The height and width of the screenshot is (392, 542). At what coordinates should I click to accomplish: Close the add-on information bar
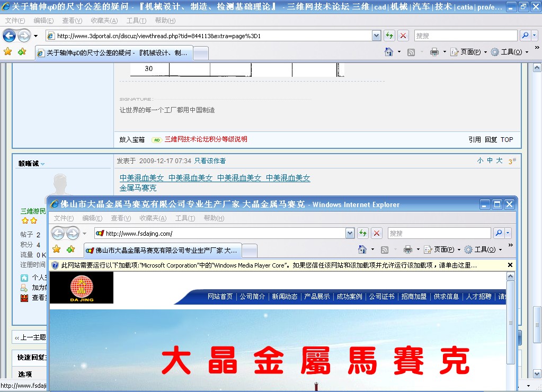click(510, 265)
